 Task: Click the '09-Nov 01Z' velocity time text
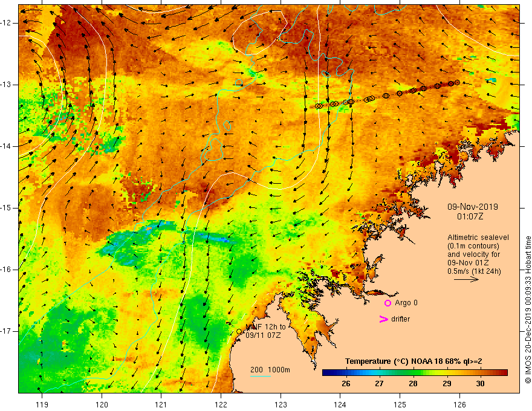pyautogui.click(x=469, y=263)
